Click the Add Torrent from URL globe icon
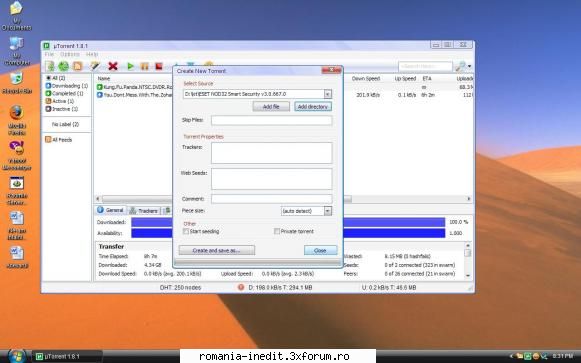This screenshot has width=581, height=363. pyautogui.click(x=64, y=66)
